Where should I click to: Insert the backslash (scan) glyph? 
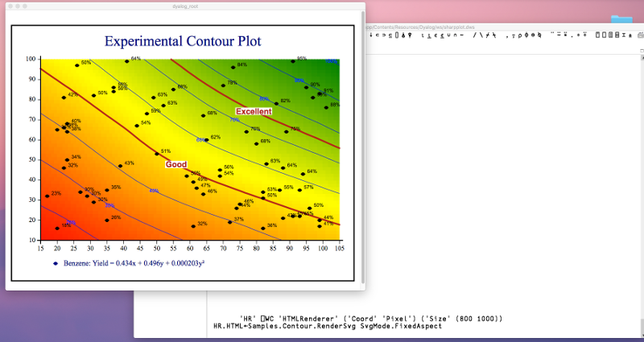click(x=481, y=35)
